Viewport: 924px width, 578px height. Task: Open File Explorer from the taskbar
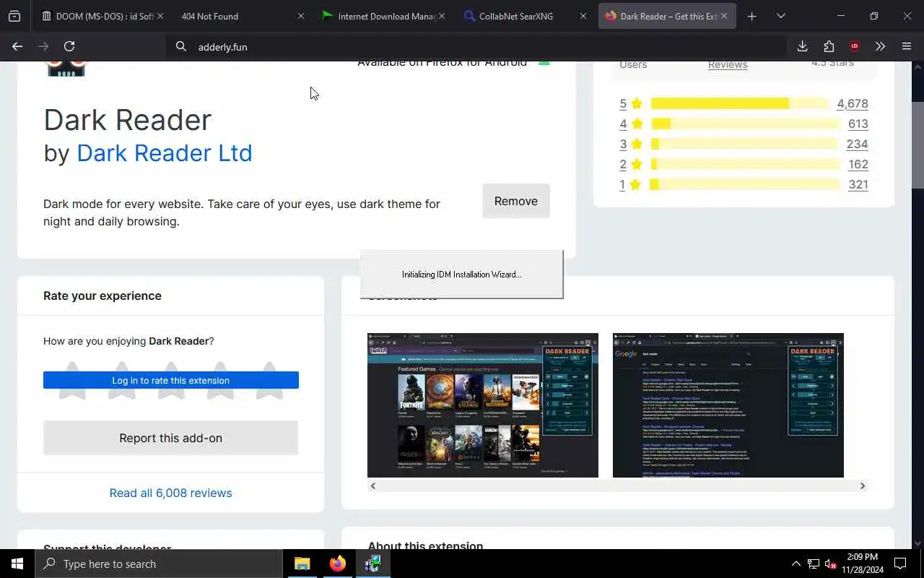(x=302, y=564)
